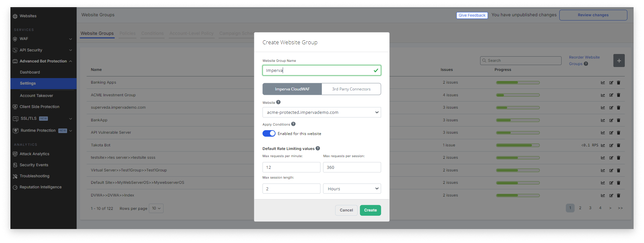644x243 pixels.
Task: Click the Apply Conditions help icon
Action: (293, 124)
